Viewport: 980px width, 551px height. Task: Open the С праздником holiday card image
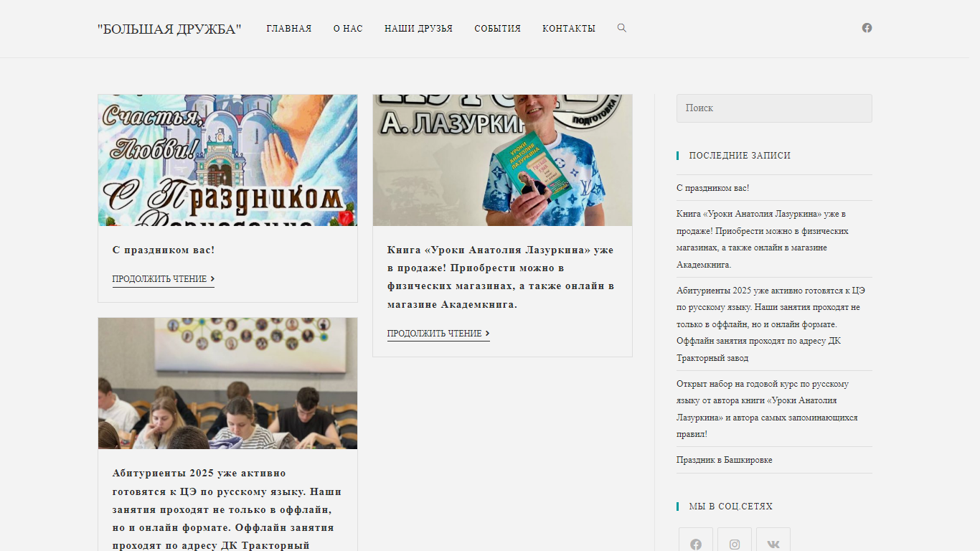tap(227, 160)
